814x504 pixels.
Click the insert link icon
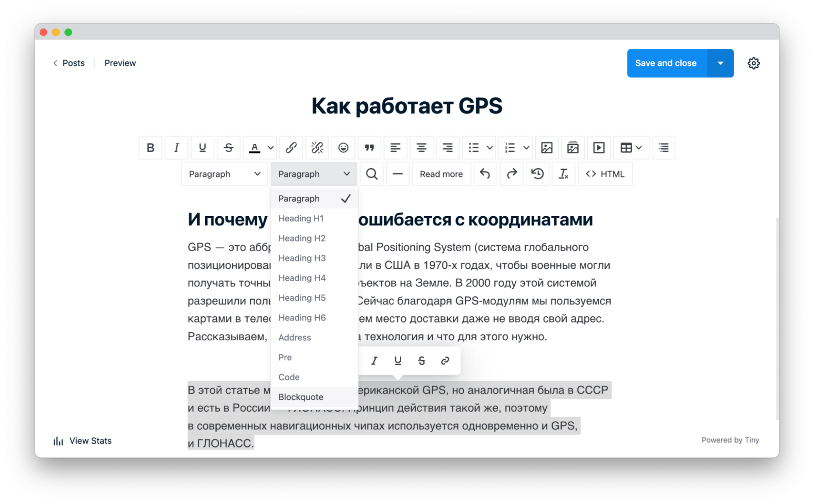click(x=291, y=148)
